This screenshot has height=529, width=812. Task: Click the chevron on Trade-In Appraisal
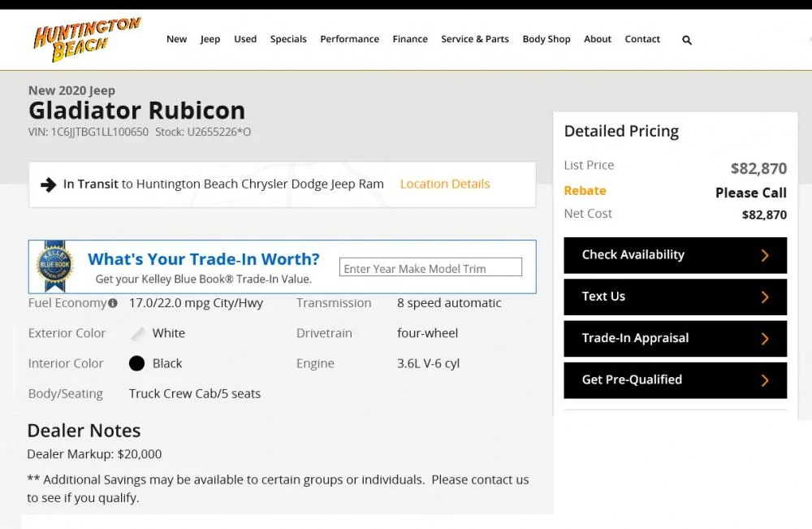[x=765, y=338]
